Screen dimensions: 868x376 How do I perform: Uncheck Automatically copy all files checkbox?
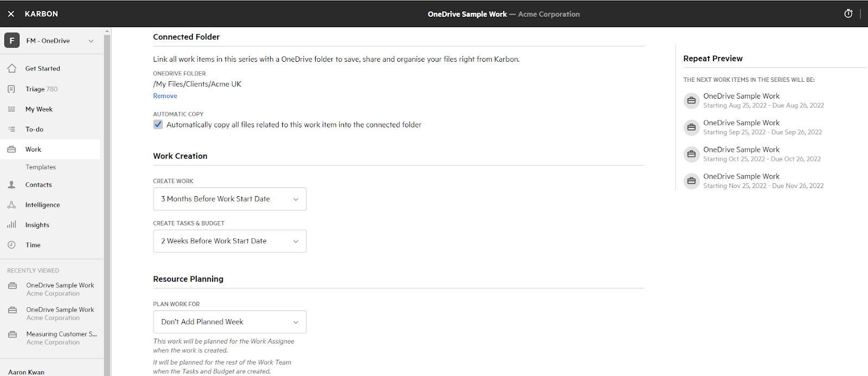(158, 124)
